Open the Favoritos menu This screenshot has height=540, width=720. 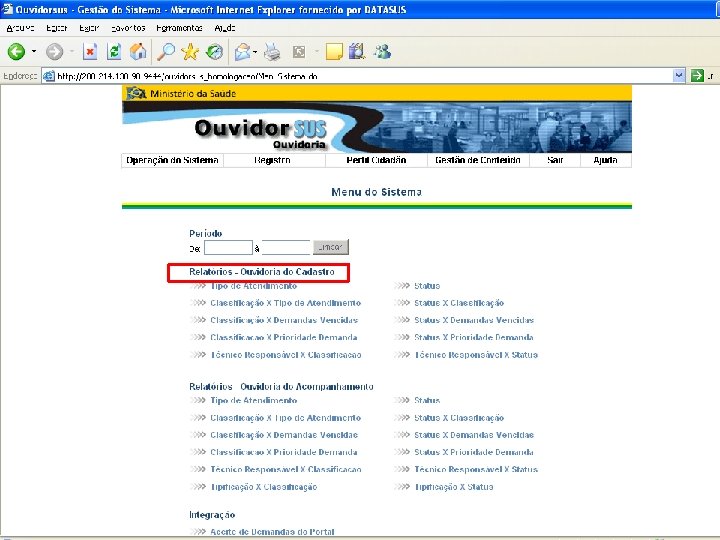[128, 28]
